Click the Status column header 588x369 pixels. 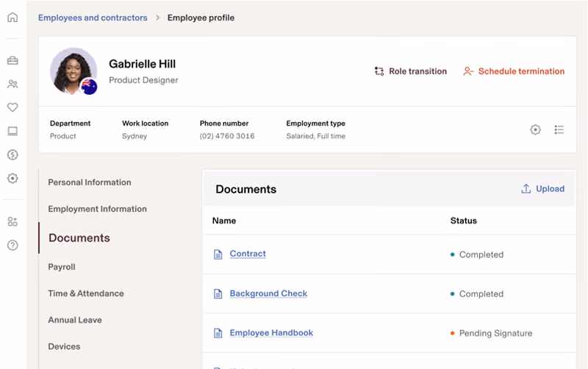(464, 221)
